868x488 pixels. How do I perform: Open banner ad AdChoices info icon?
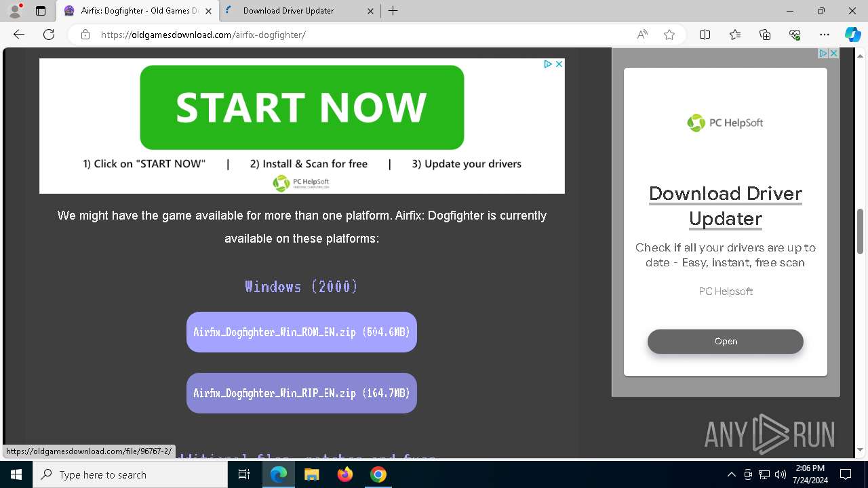[548, 64]
